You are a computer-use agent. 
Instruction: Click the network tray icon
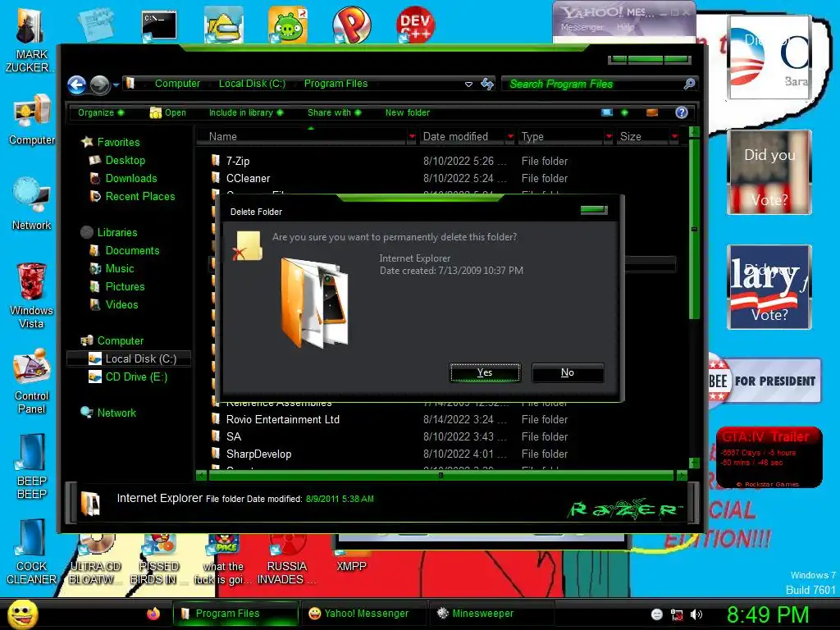677,614
